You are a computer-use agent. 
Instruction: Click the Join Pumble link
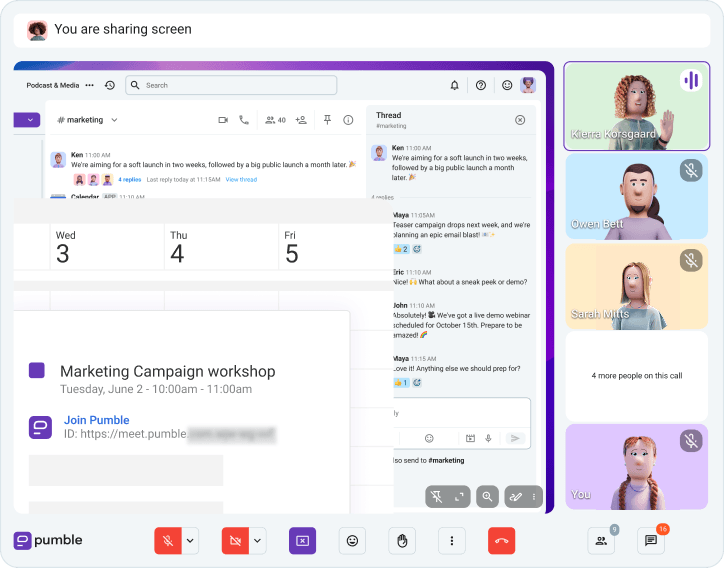[97, 420]
